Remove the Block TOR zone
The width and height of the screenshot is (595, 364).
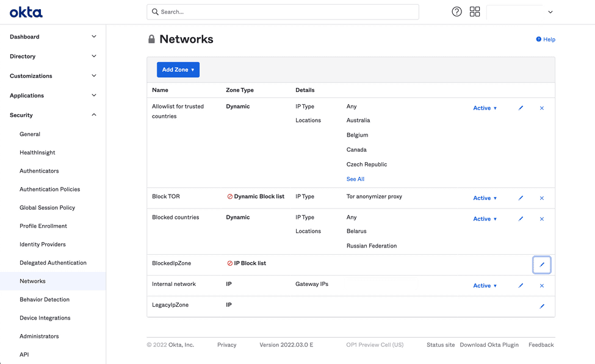point(542,198)
